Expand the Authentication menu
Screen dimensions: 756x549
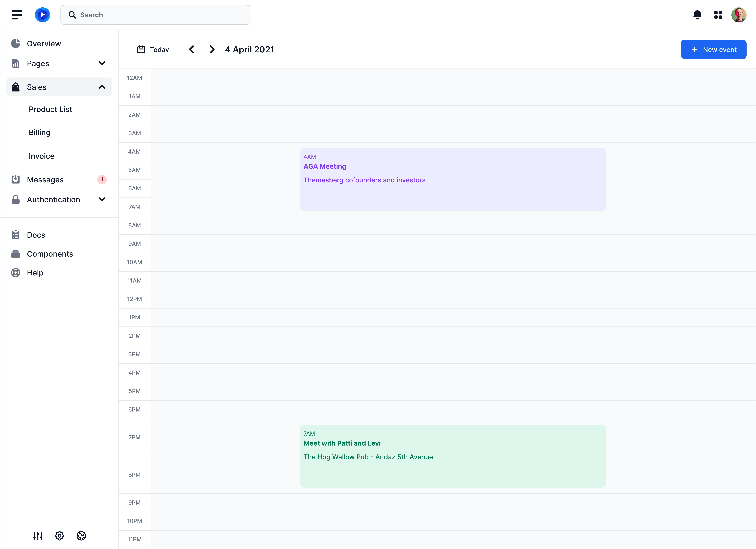[102, 199]
